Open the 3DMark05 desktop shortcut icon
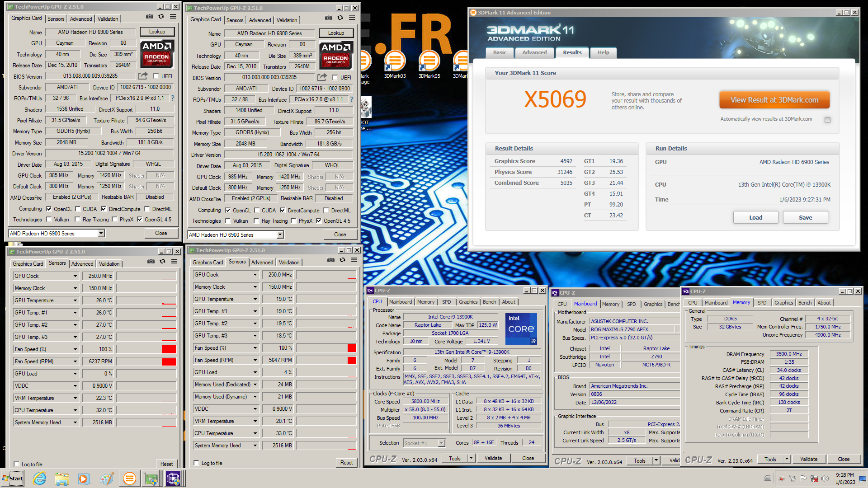This screenshot has width=868, height=488. pyautogui.click(x=429, y=65)
